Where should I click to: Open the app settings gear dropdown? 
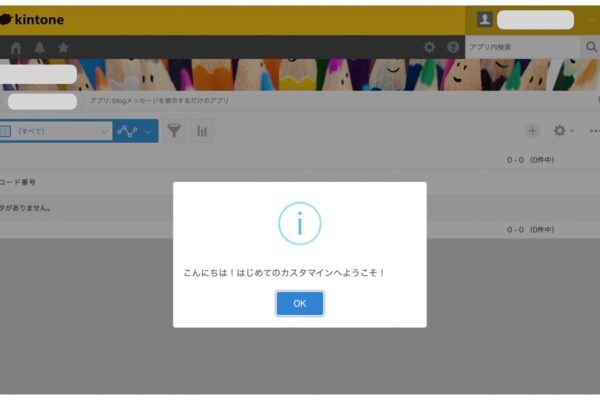[563, 131]
